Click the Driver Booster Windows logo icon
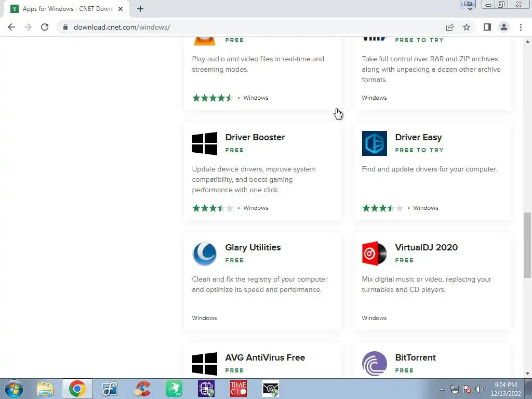532x399 pixels. pyautogui.click(x=205, y=143)
